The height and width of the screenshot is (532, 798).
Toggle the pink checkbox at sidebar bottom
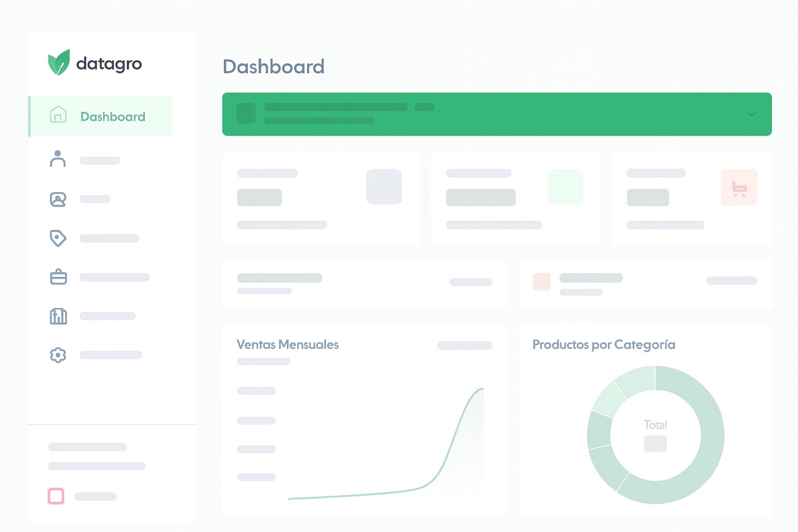pos(56,496)
